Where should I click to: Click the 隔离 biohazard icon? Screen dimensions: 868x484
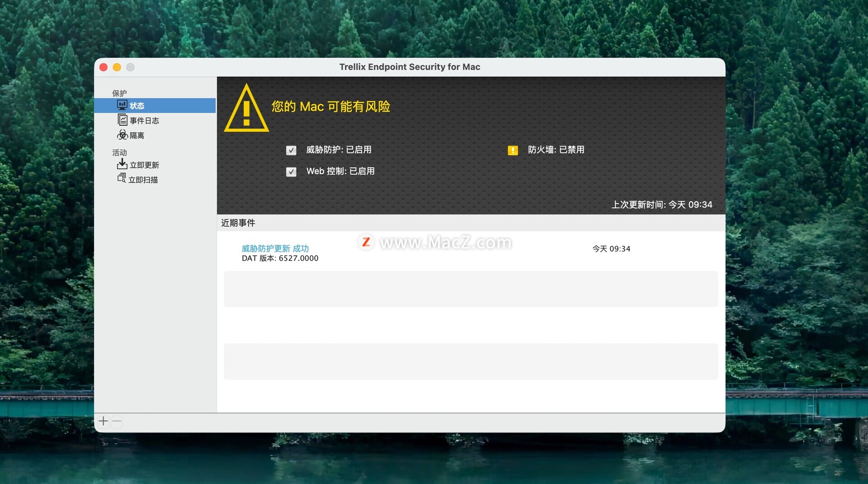122,135
